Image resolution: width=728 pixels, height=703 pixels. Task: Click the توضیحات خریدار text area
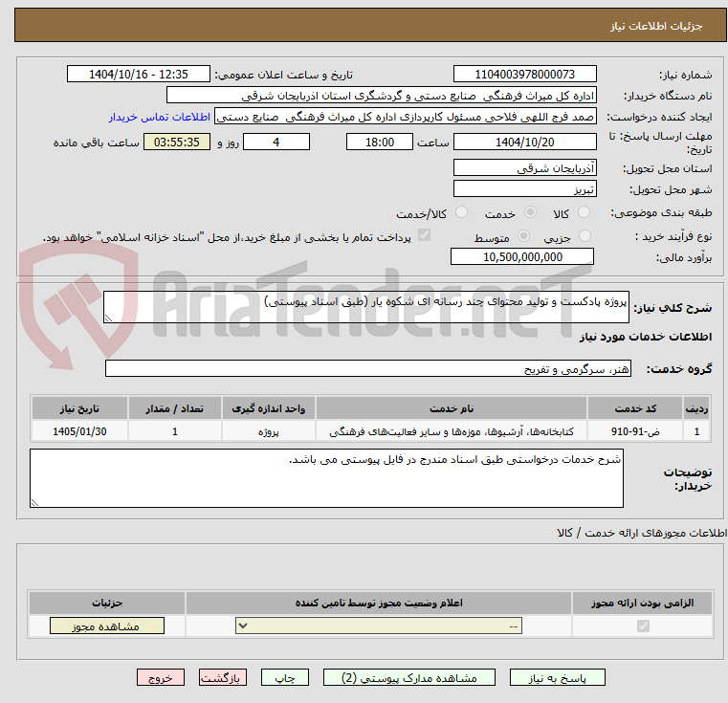coord(326,478)
